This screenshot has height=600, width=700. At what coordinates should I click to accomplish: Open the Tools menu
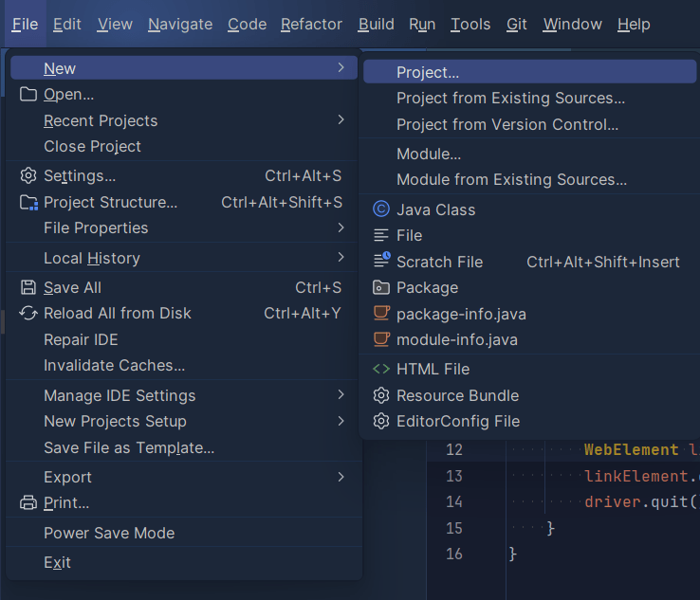[470, 24]
